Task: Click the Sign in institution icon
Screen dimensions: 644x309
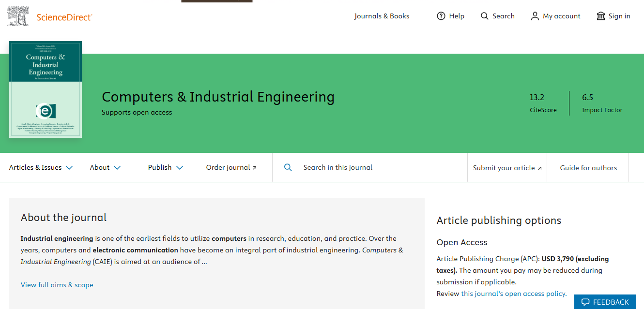Action: pyautogui.click(x=601, y=16)
